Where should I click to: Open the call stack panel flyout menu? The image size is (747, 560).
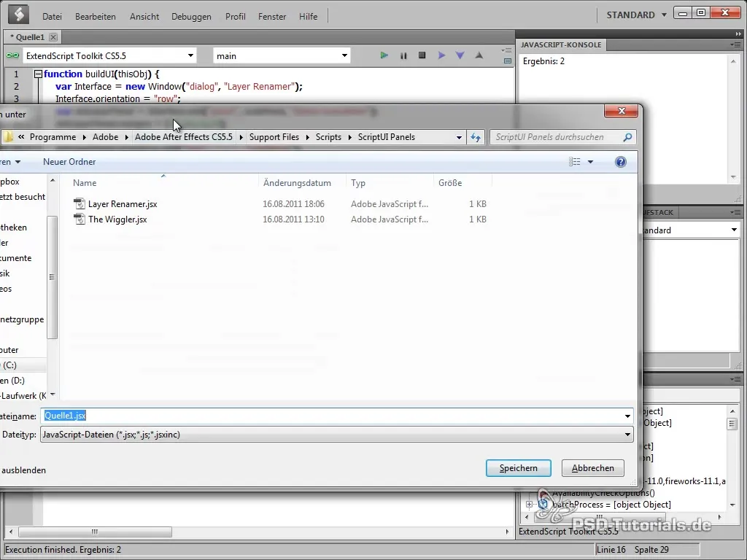(736, 212)
